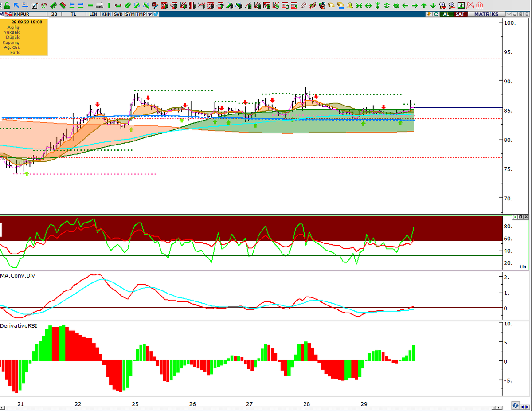Toggle the lightning bolt icon
Viewport: 532px width, 411px height.
click(429, 14)
